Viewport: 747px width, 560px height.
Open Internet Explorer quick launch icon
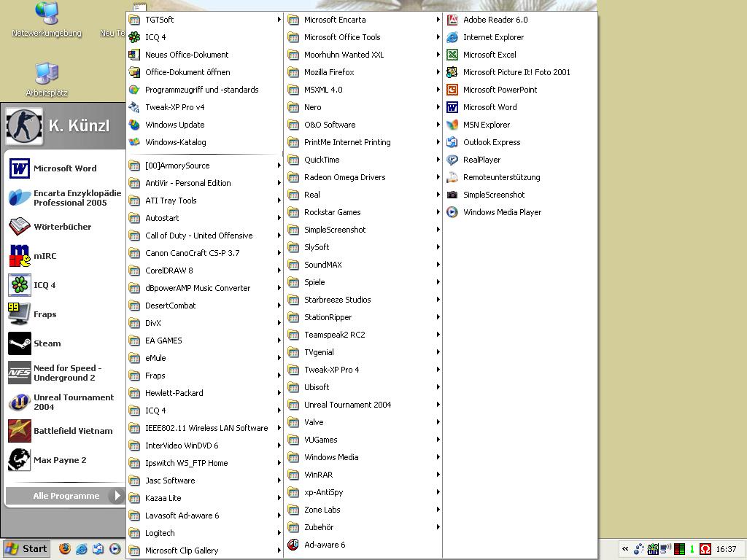(82, 548)
